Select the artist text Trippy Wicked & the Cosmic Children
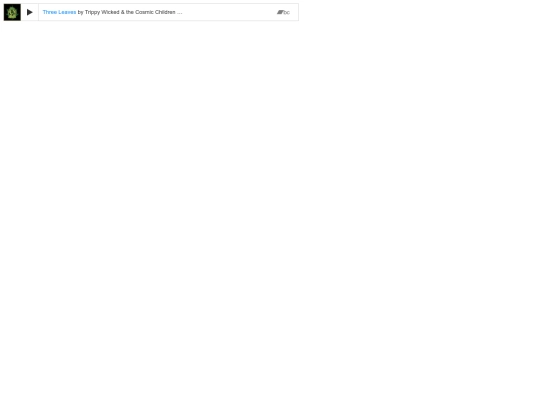 point(130,12)
